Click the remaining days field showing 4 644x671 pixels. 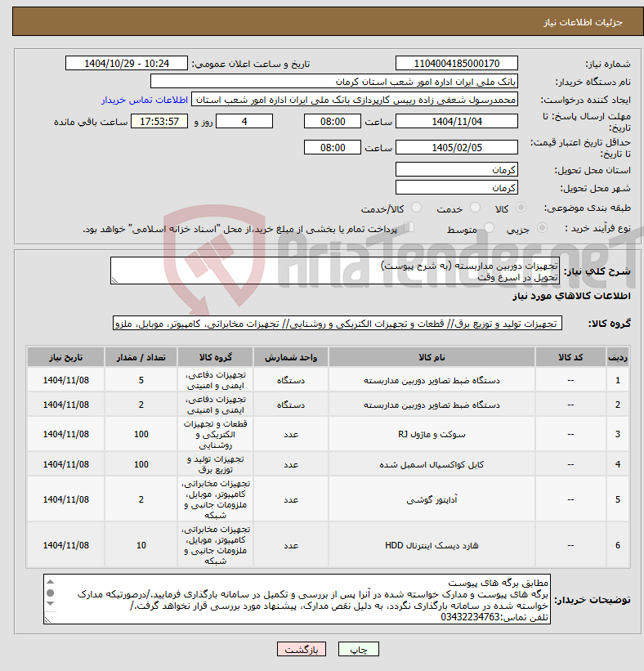[x=244, y=122]
